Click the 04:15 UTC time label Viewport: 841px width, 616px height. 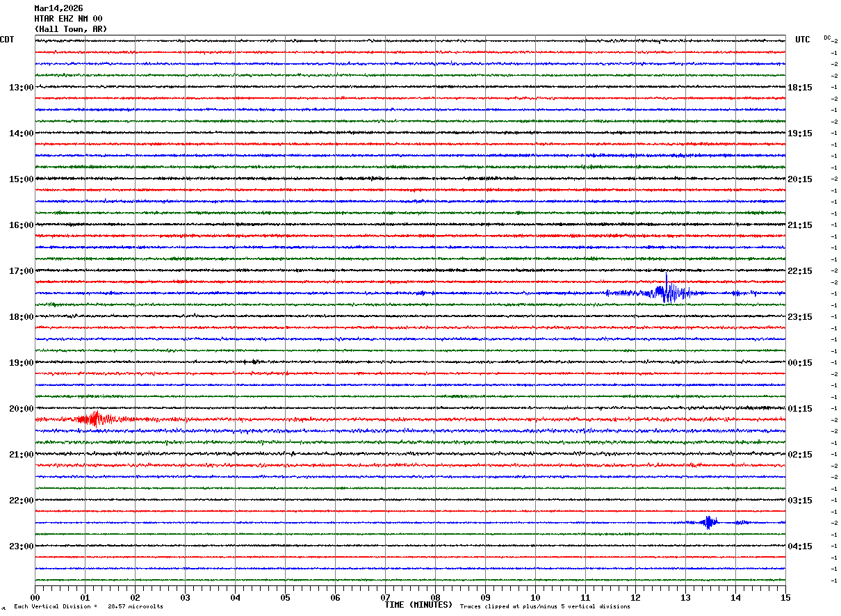click(x=800, y=546)
